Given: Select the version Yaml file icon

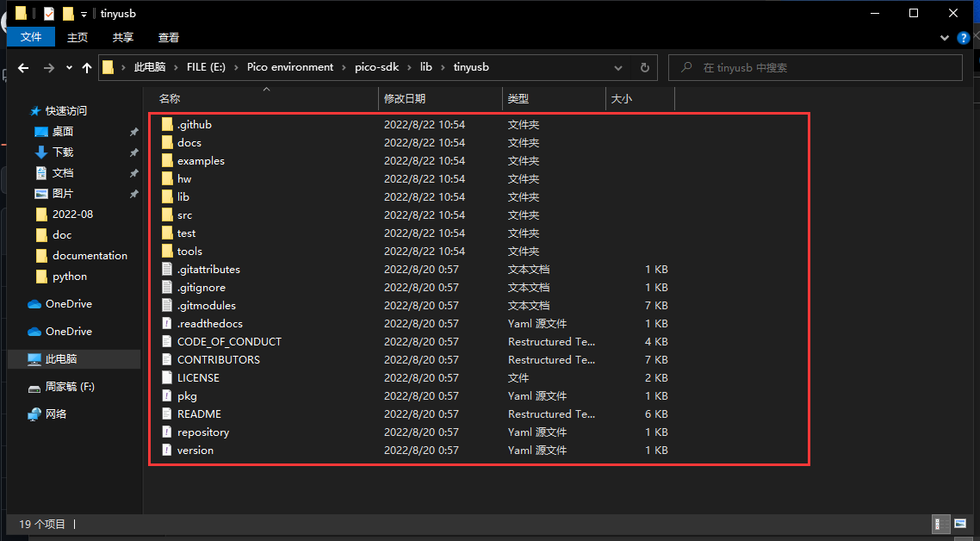Looking at the screenshot, I should click(166, 451).
